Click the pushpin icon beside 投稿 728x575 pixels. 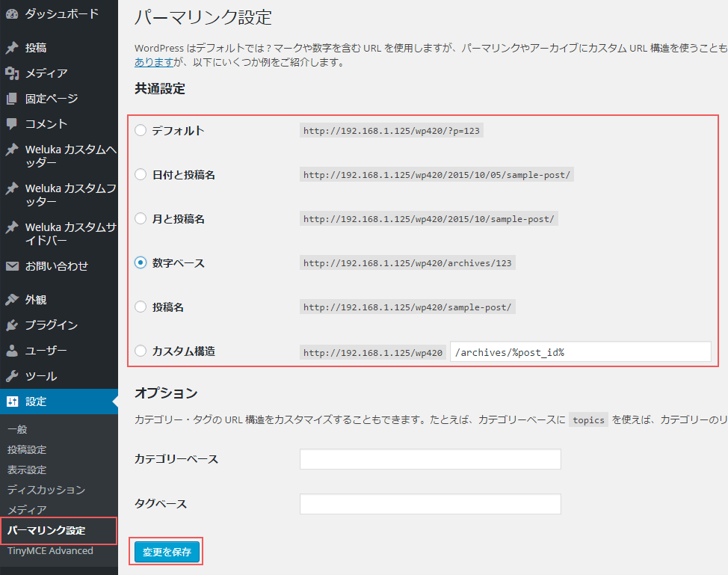[12, 48]
